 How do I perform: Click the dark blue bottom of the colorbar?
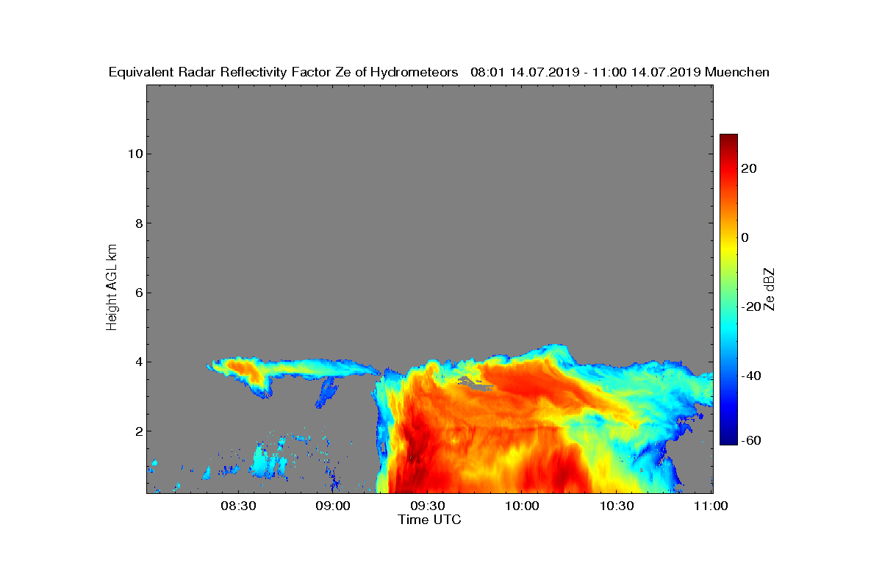728,439
